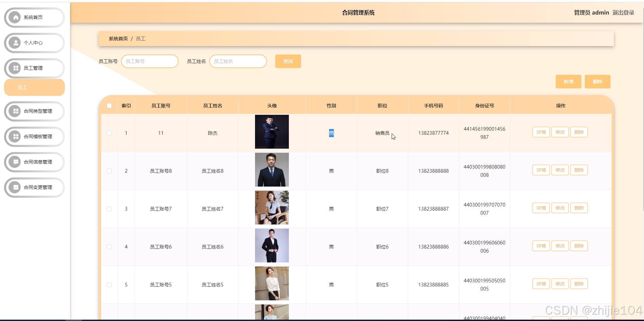The image size is (644, 321).
Task: Click 删除 for 员工姓名8
Action: [579, 170]
